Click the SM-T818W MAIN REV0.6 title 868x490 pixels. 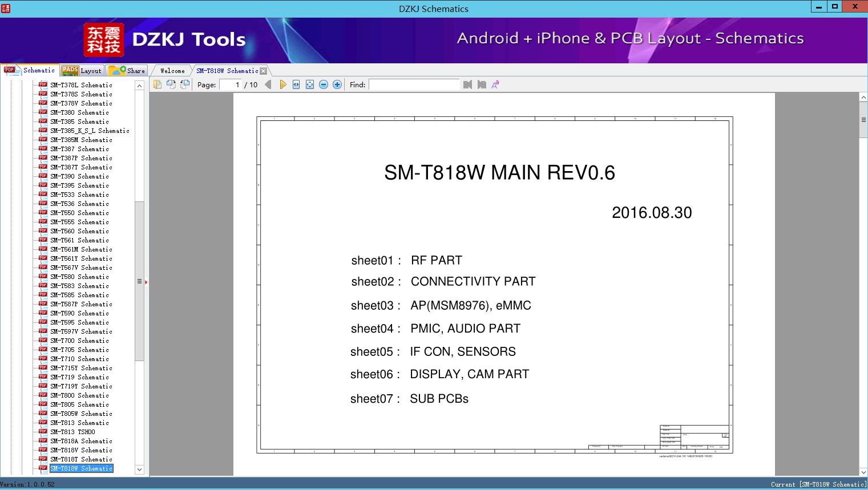(x=499, y=172)
